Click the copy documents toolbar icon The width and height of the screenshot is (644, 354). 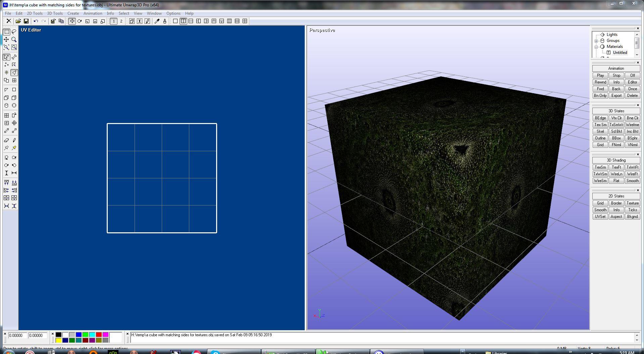[x=61, y=21]
